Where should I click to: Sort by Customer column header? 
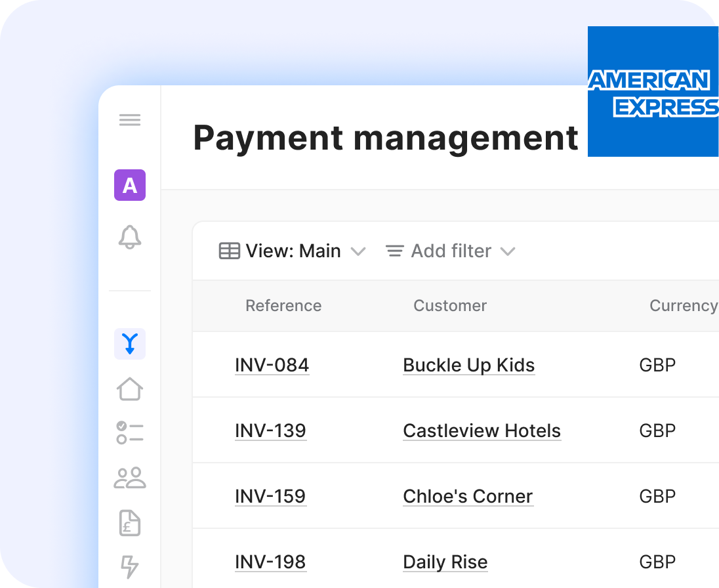click(450, 306)
